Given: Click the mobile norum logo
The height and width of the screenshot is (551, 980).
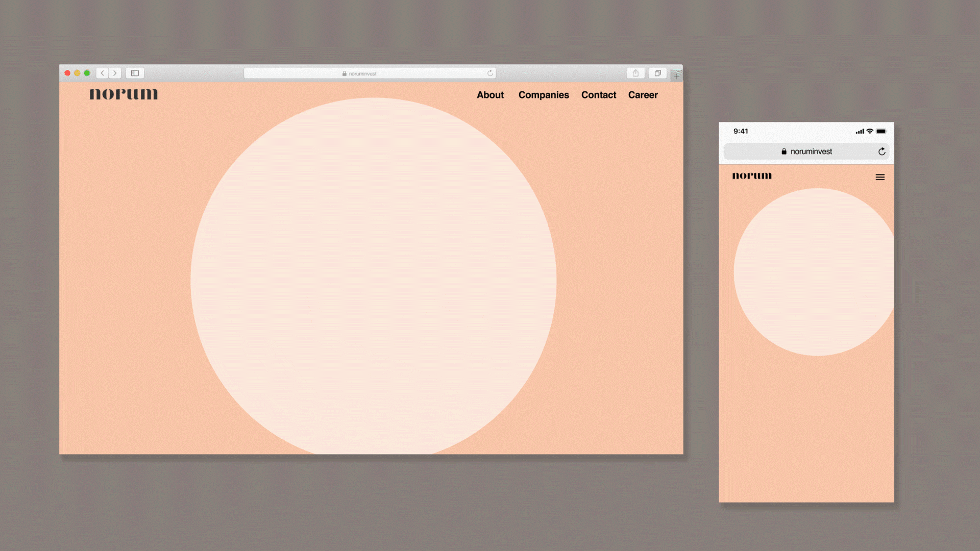Looking at the screenshot, I should [752, 176].
